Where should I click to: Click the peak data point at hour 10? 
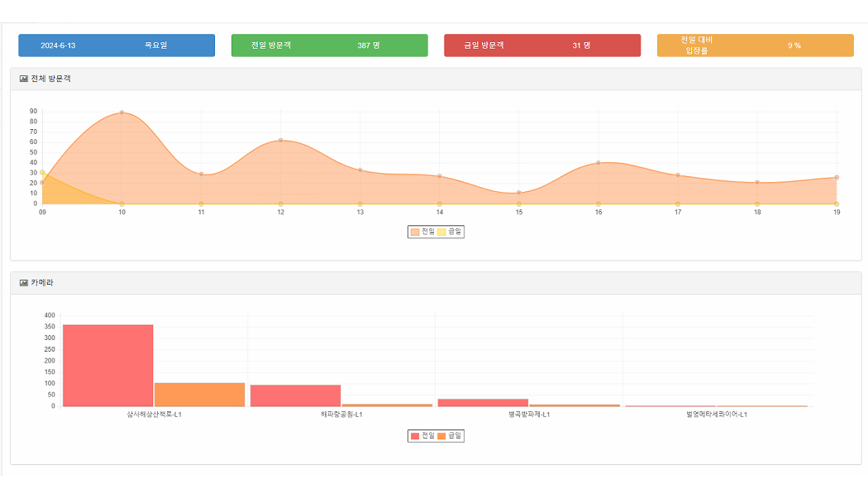(122, 113)
